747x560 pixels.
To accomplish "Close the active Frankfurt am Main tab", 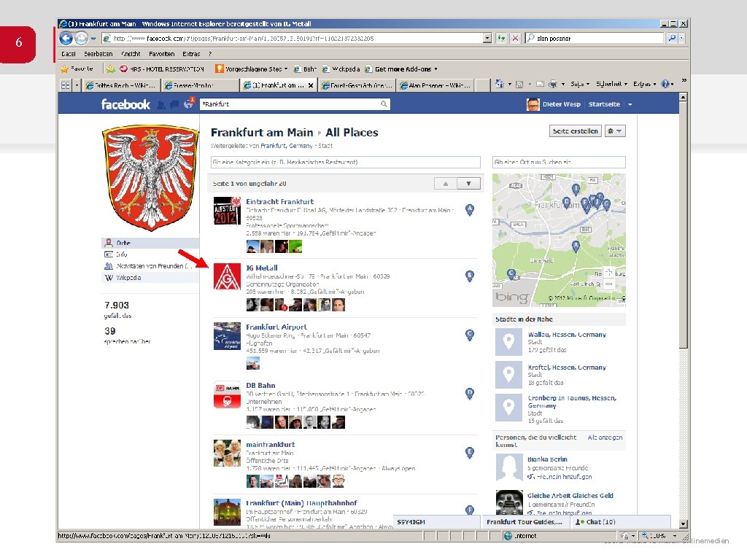I will click(x=311, y=85).
